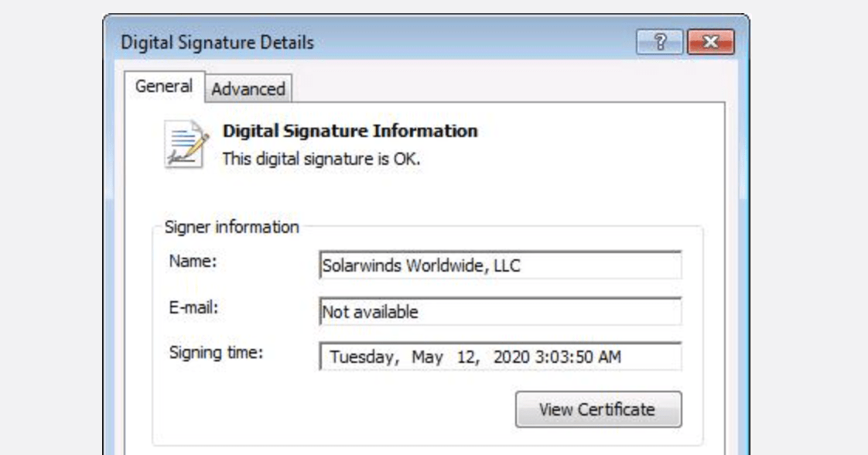Click the Digital Signature Information heading

point(350,132)
